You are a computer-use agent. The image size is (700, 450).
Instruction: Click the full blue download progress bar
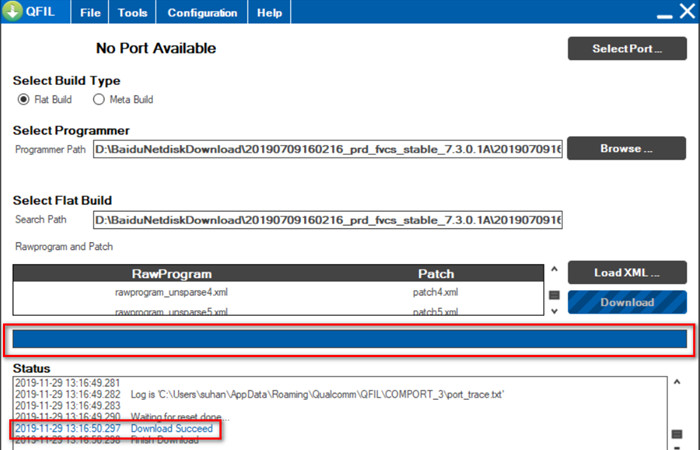coord(350,339)
